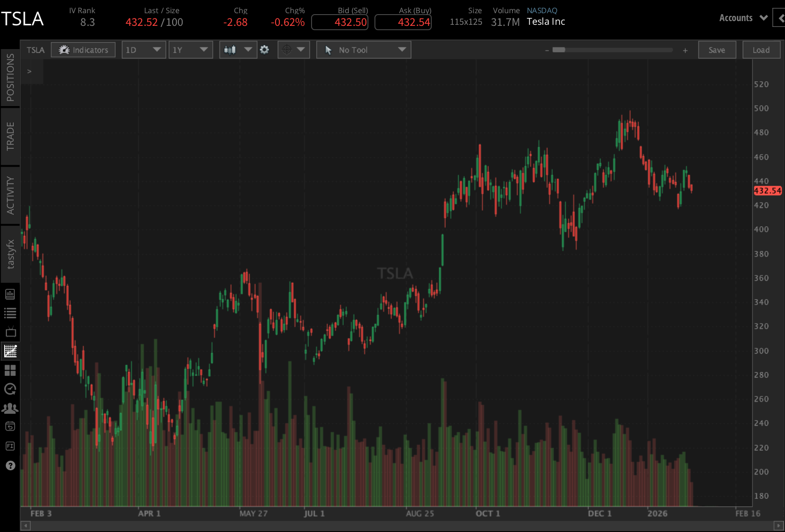Expand the chart side panel arrow
The image size is (785, 532).
(x=30, y=71)
